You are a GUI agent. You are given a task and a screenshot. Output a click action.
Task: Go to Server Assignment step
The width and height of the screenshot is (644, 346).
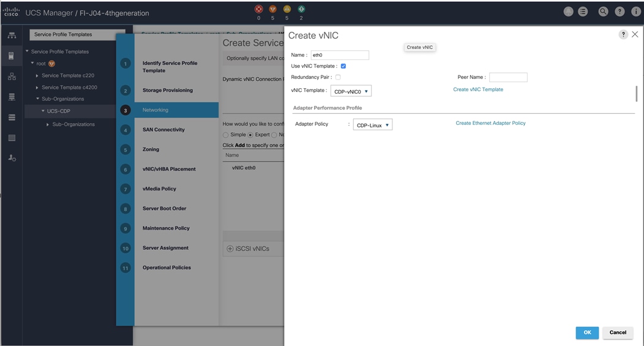point(165,248)
